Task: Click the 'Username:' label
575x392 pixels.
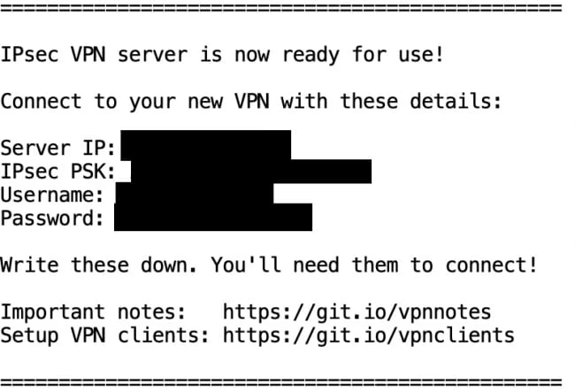Action: tap(52, 195)
